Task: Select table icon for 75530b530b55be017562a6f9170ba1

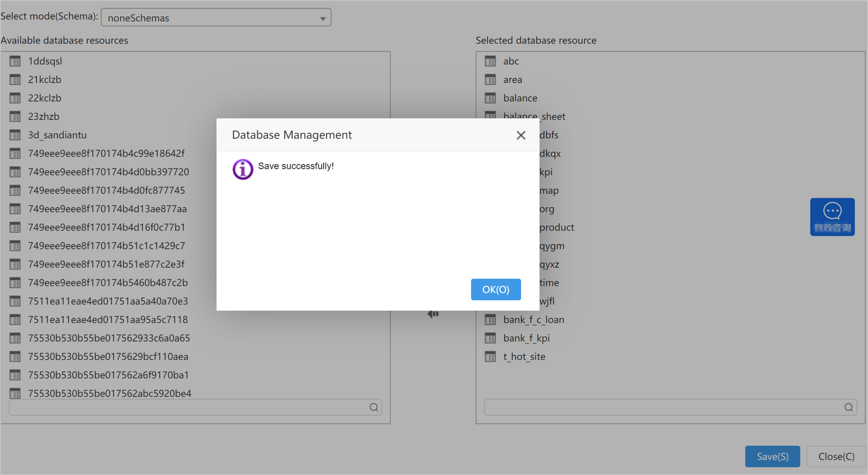Action: coord(15,375)
